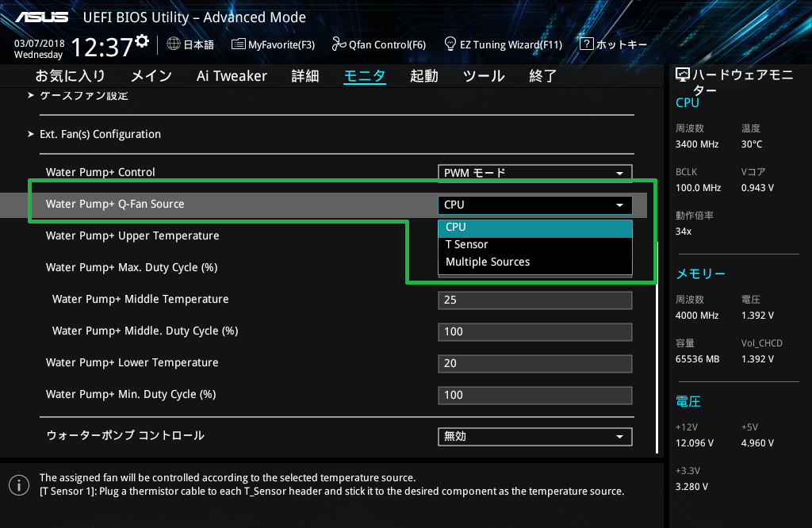
Task: Click memory frequency 4000 MHz value
Action: point(696,316)
